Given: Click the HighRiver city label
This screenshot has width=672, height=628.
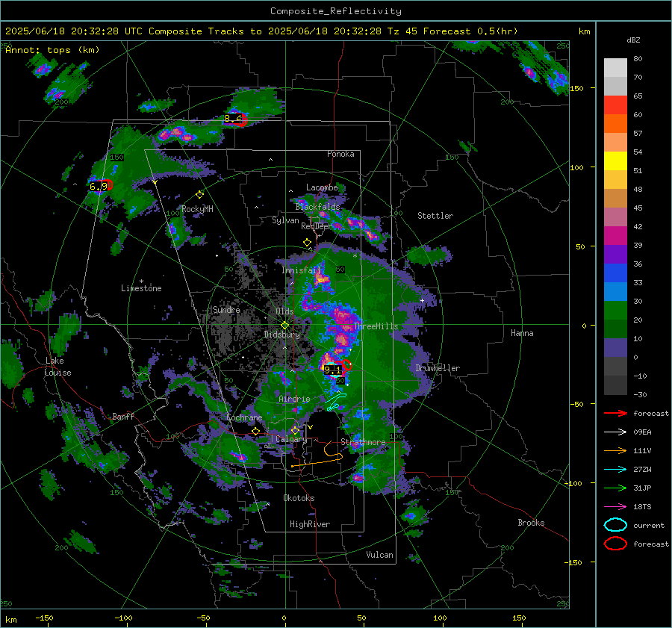Looking at the screenshot, I should click(310, 524).
